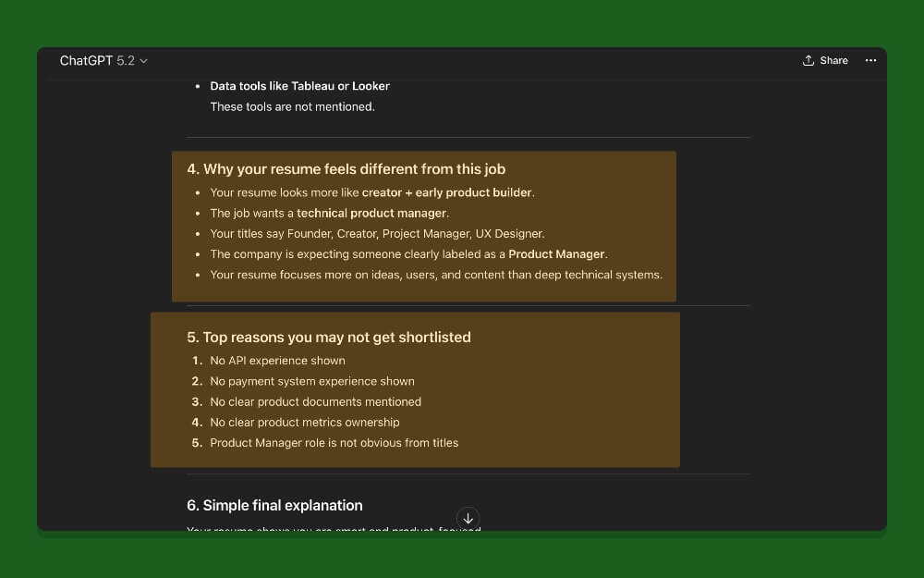The image size is (924, 578).
Task: Click list item 'No clear product documents mentioned'
Action: (315, 401)
